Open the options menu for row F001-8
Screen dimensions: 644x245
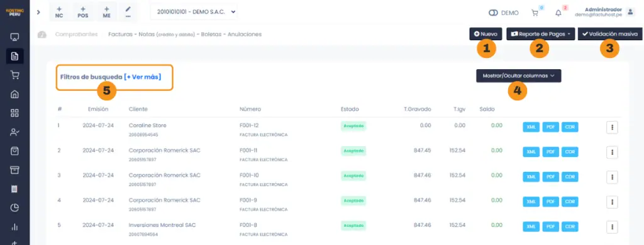pyautogui.click(x=612, y=227)
